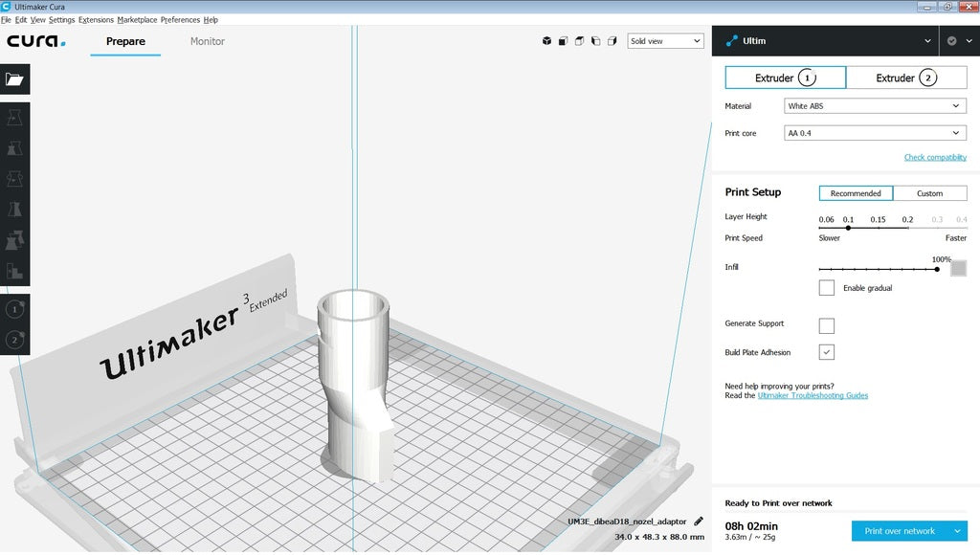This screenshot has width=980, height=555.
Task: Click the extruder 1 button in left sidebar
Action: pos(14,309)
